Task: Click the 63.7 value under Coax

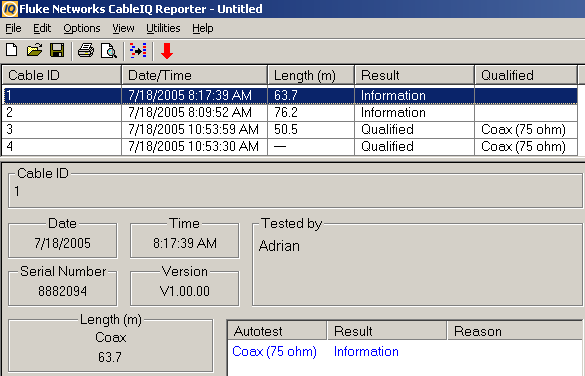Action: 110,357
